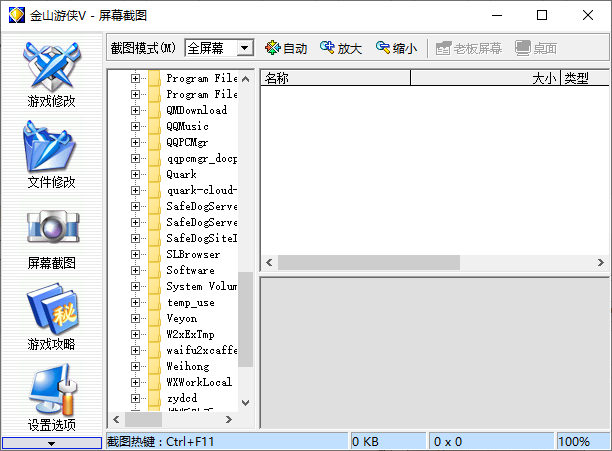This screenshot has width=612, height=451.
Task: Expand the System Volume tree node
Action: tap(135, 286)
